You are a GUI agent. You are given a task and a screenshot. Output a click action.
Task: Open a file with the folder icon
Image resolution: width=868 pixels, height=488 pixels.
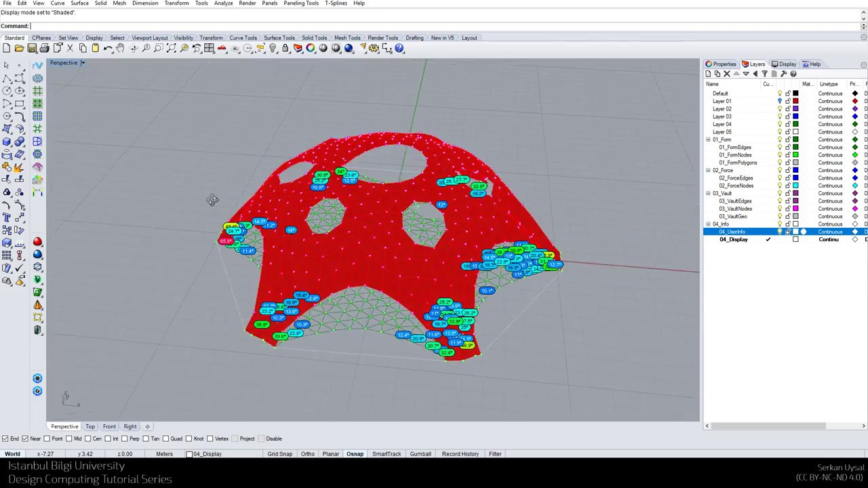[x=19, y=48]
